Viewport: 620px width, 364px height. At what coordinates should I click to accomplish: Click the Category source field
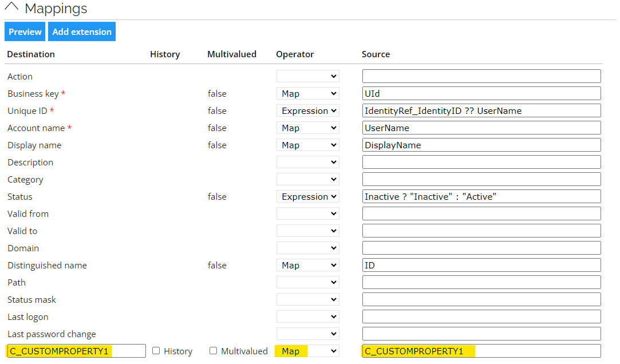coord(481,180)
